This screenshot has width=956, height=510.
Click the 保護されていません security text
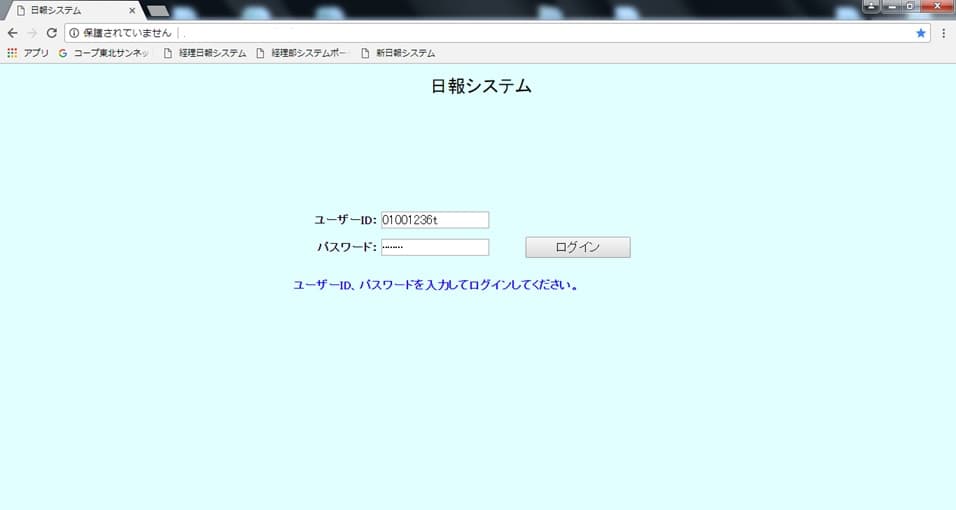(x=127, y=33)
